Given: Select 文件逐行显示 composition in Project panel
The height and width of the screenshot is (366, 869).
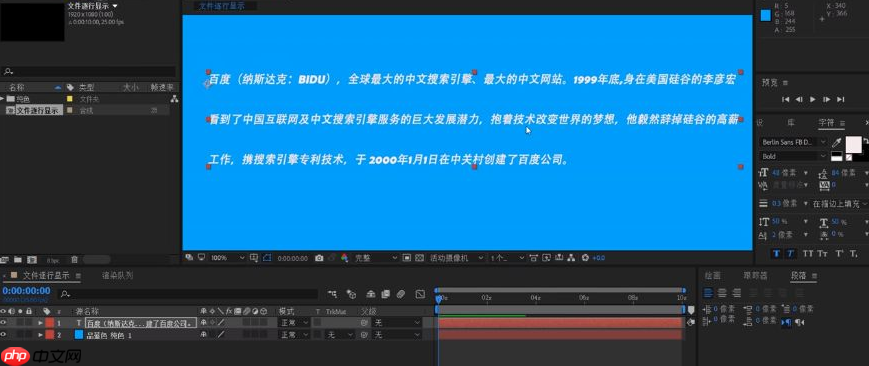Looking at the screenshot, I should click(x=37, y=110).
